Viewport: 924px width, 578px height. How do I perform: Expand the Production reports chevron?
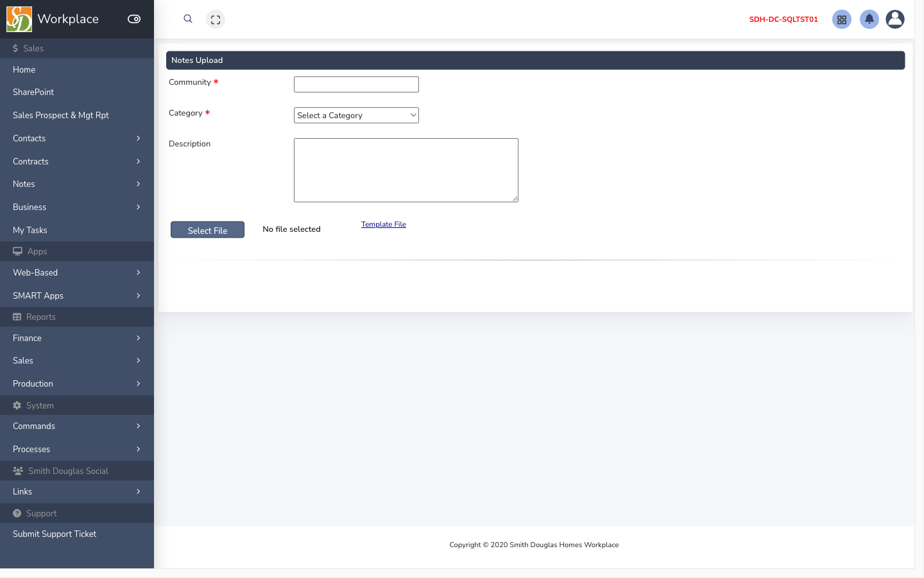click(138, 384)
